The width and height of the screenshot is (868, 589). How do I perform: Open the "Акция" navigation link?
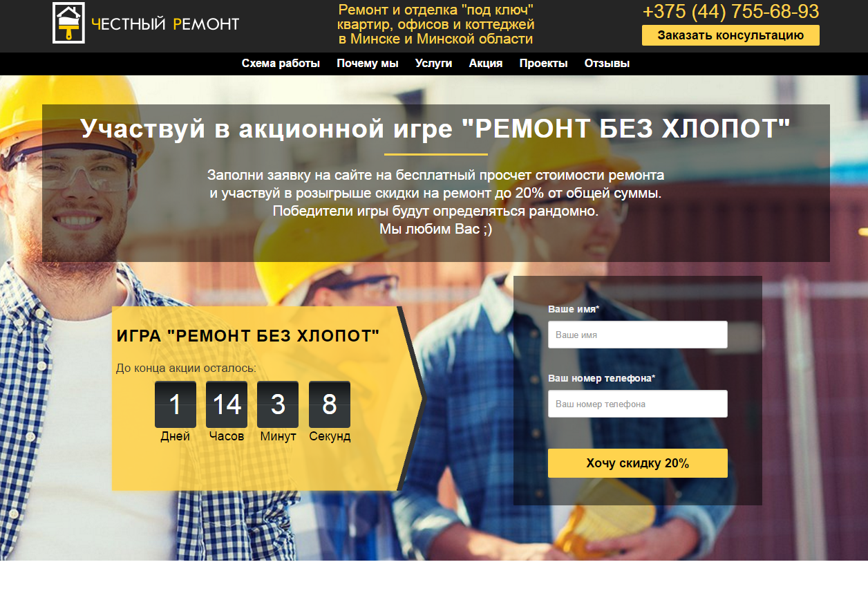[485, 64]
